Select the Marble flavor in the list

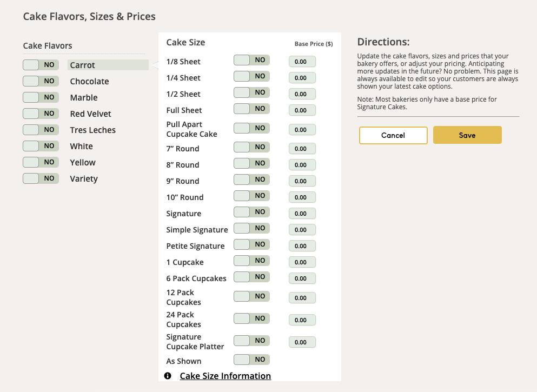pyautogui.click(x=84, y=98)
